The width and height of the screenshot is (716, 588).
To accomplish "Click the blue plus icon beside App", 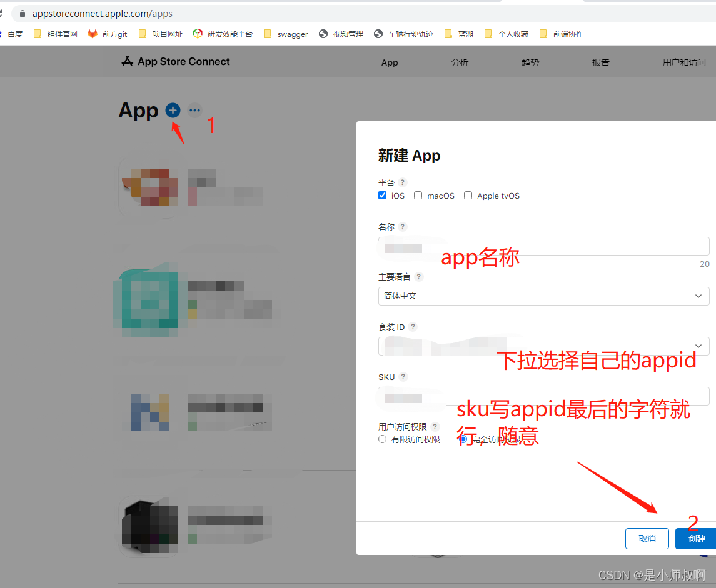I will coord(173,110).
